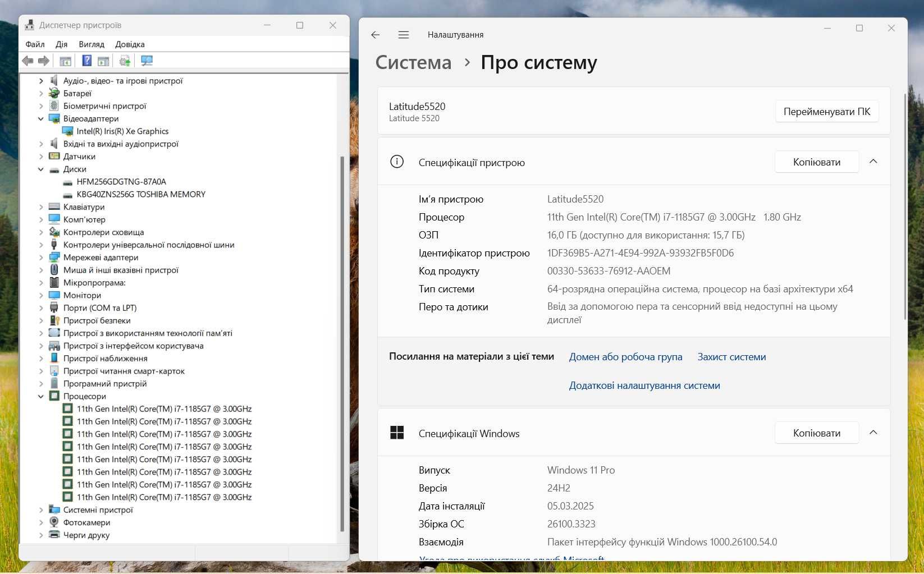Click the OS build value 26100.3323
The image size is (924, 574).
tap(571, 524)
